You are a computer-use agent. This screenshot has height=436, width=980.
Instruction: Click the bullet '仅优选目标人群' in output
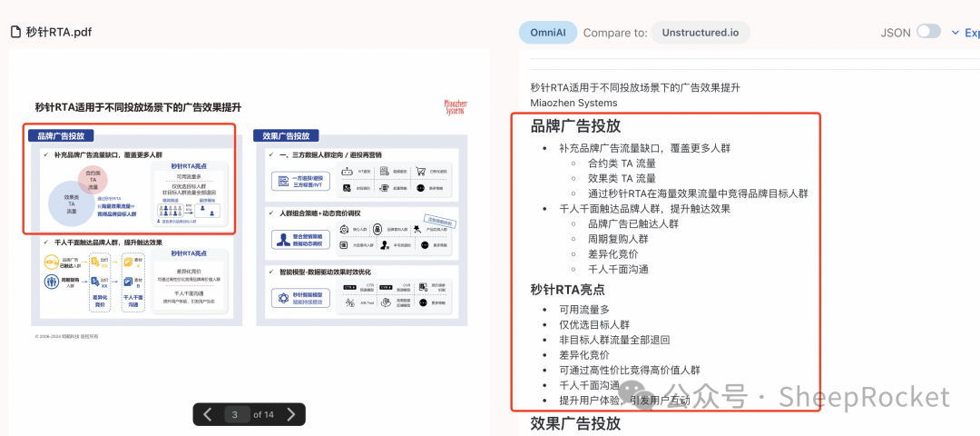(x=593, y=324)
